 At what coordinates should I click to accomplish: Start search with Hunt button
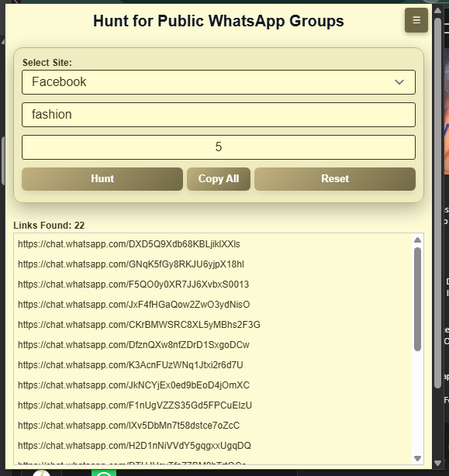(102, 179)
